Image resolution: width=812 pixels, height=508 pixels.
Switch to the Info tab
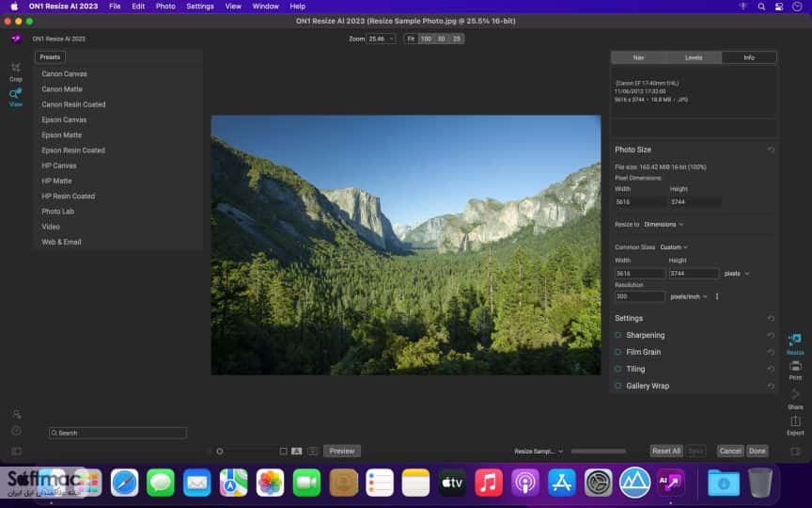point(749,57)
